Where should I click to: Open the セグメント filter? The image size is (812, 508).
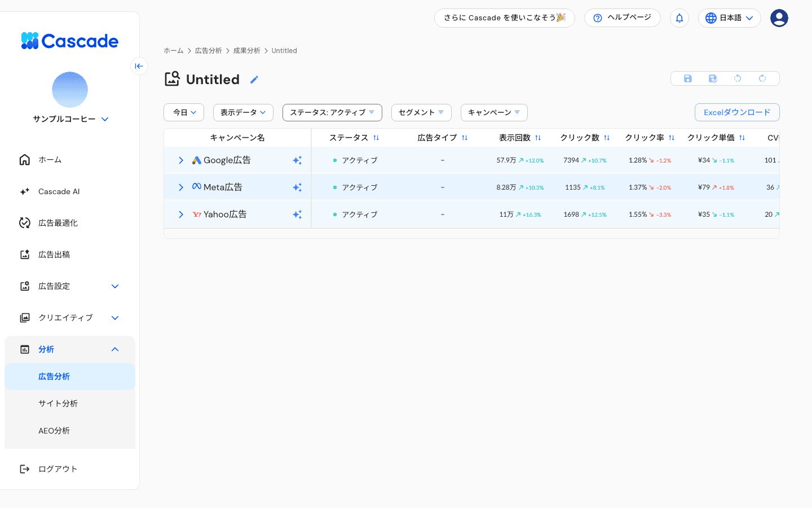pos(421,112)
